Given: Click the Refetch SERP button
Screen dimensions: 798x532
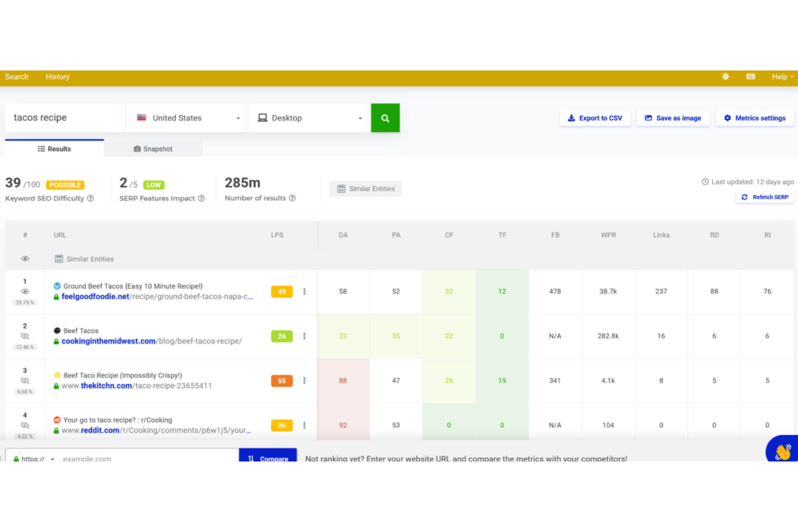Looking at the screenshot, I should point(765,197).
